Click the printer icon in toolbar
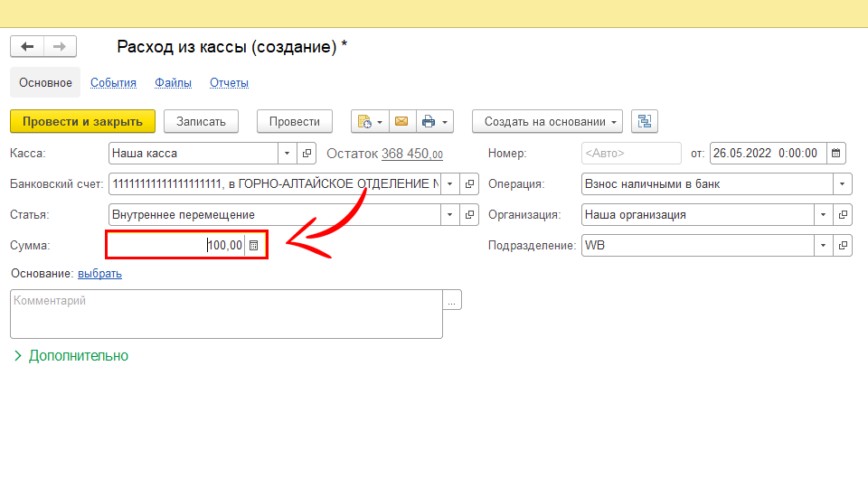 pyautogui.click(x=429, y=121)
